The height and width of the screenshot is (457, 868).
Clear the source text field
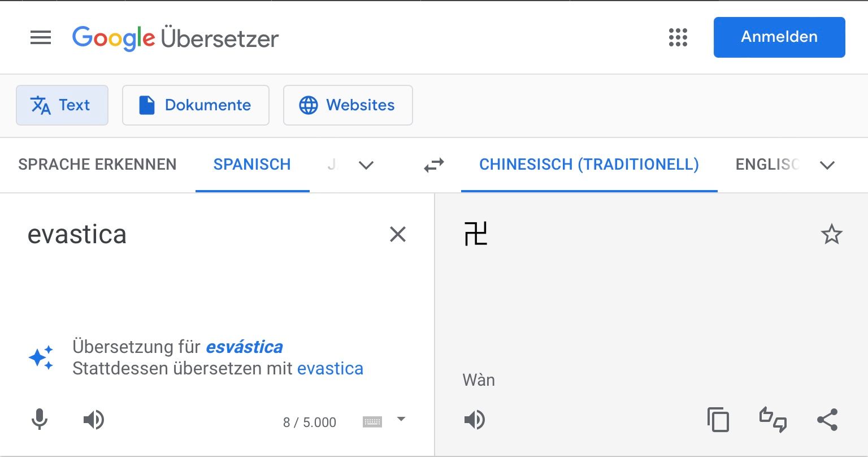[398, 234]
